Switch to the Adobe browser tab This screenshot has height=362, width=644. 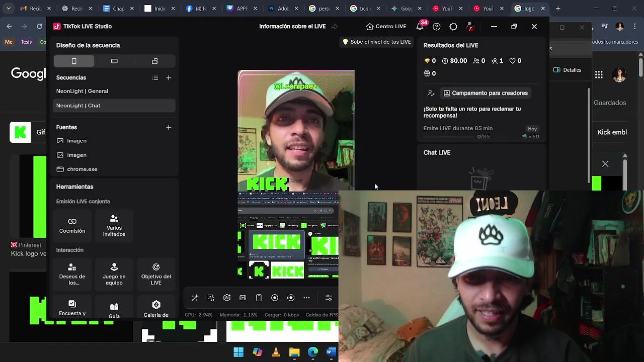[x=283, y=9]
